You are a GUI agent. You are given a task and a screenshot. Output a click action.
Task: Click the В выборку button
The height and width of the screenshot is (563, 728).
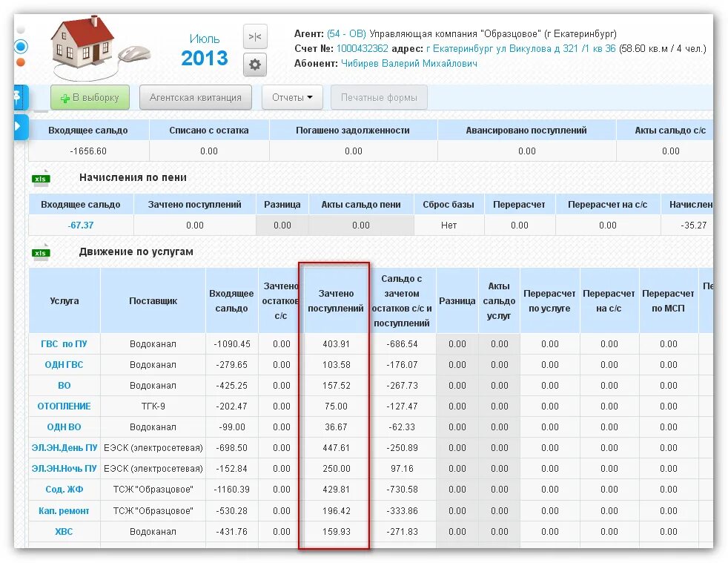pyautogui.click(x=90, y=97)
